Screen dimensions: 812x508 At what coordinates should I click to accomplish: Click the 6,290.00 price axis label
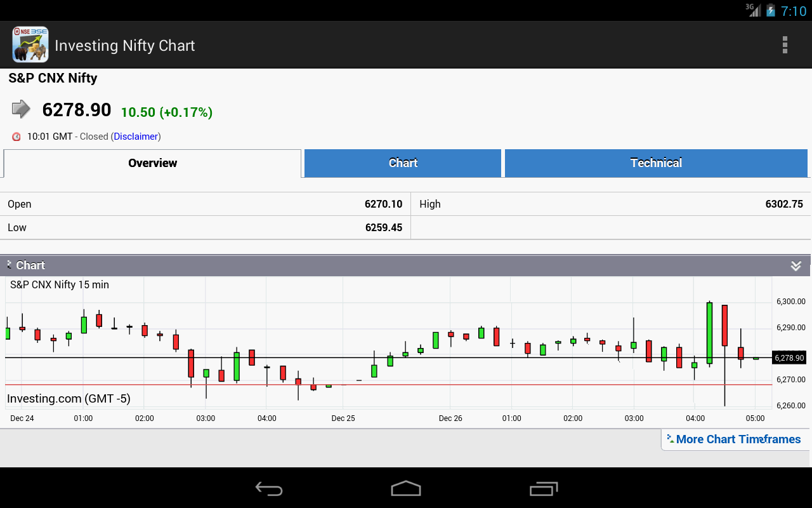(790, 328)
